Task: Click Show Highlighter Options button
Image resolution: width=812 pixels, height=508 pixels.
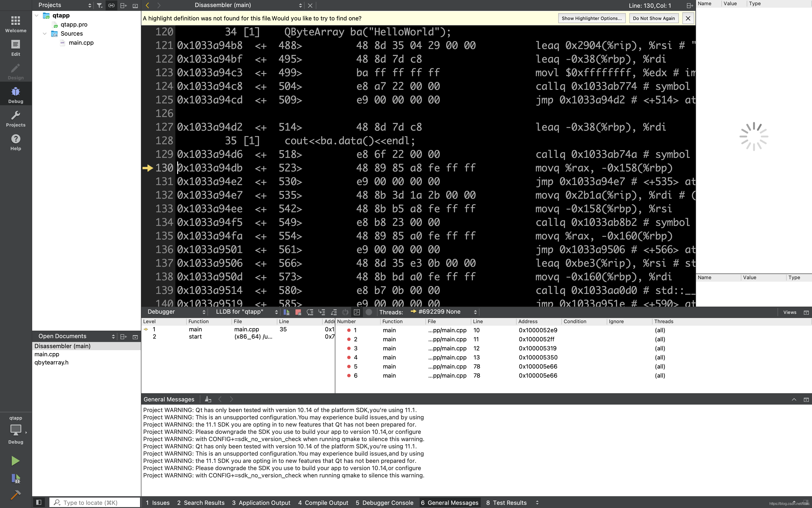Action: click(x=592, y=18)
